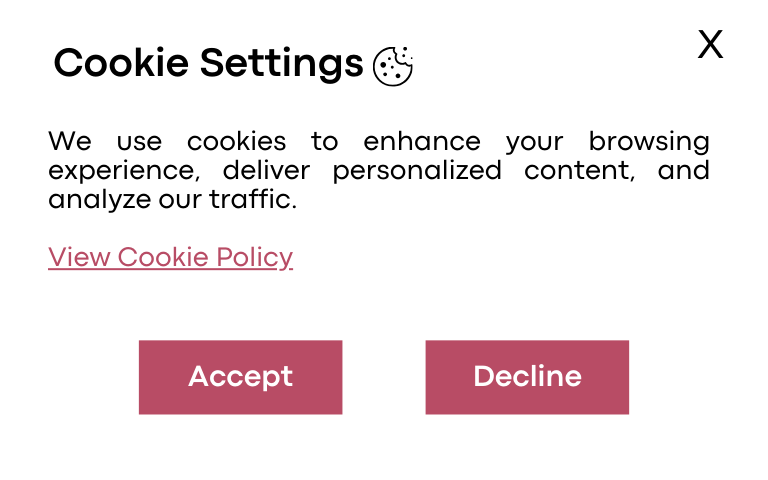Click the Cookie Settings heading
This screenshot has height=480, width=768.
tap(209, 64)
